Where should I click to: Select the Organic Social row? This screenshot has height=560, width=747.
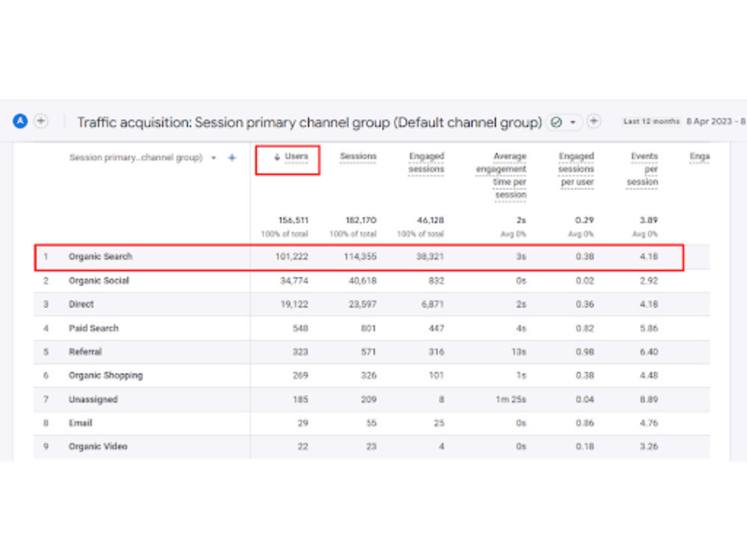tap(371, 281)
